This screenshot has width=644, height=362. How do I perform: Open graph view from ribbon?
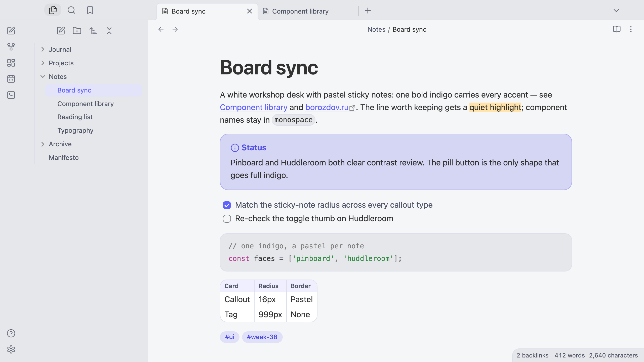click(x=11, y=47)
